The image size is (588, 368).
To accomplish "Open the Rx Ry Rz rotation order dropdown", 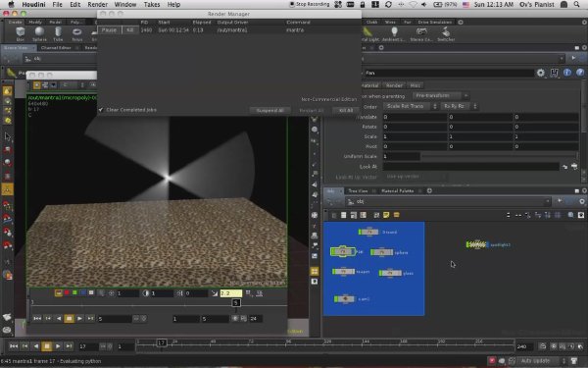I will coord(459,106).
